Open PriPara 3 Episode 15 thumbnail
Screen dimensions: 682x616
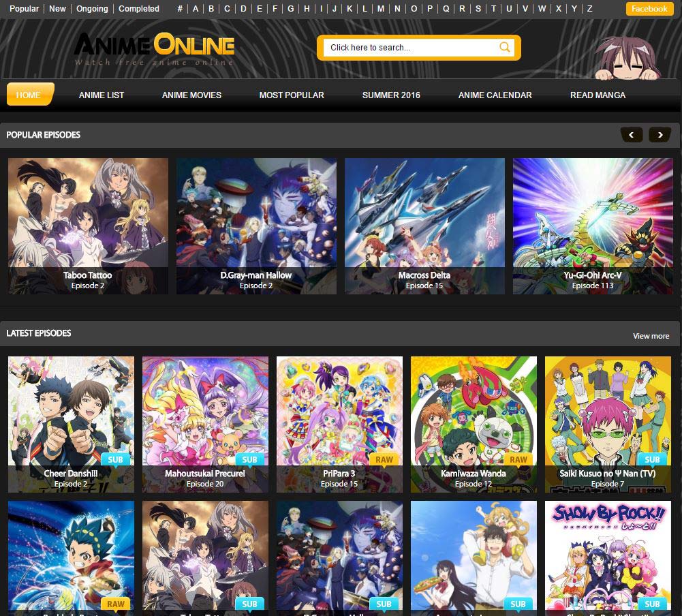coord(339,424)
